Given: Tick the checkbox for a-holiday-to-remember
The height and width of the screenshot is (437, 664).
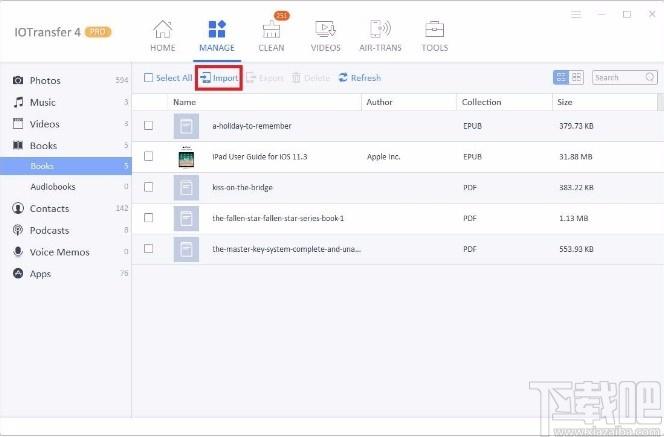Looking at the screenshot, I should [x=148, y=126].
